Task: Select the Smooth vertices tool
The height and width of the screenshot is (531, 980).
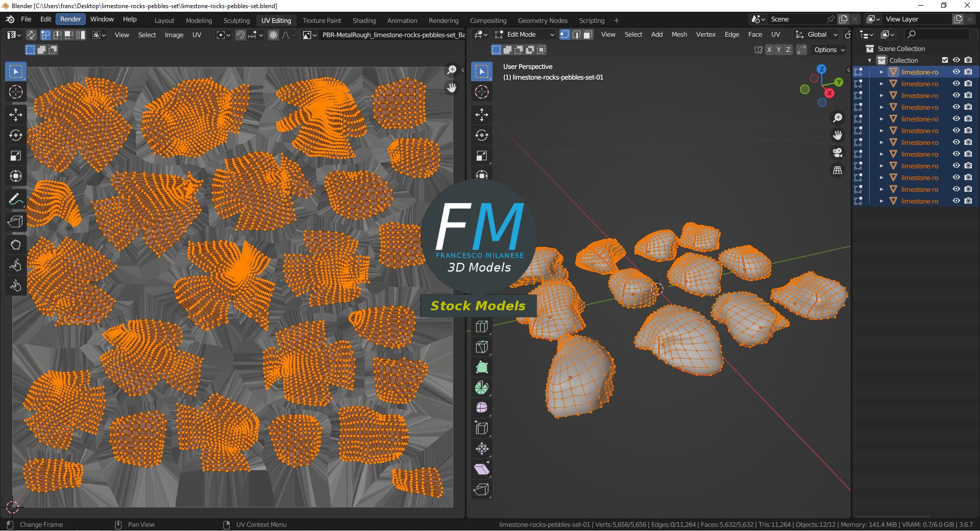Action: [x=482, y=408]
